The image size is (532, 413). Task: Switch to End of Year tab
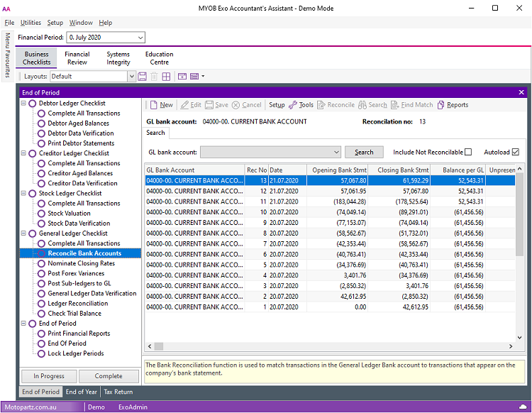pyautogui.click(x=82, y=392)
